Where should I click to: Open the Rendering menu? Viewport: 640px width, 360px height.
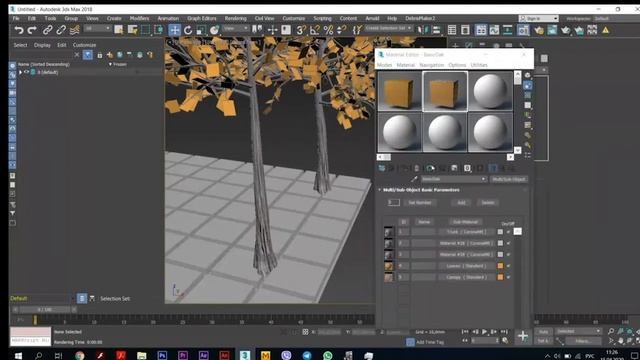(236, 18)
